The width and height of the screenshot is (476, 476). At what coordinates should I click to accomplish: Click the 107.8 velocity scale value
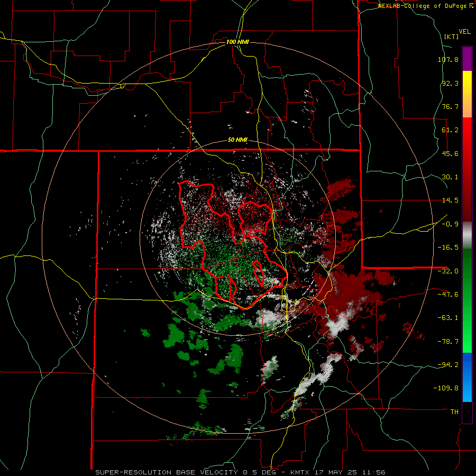(448, 59)
